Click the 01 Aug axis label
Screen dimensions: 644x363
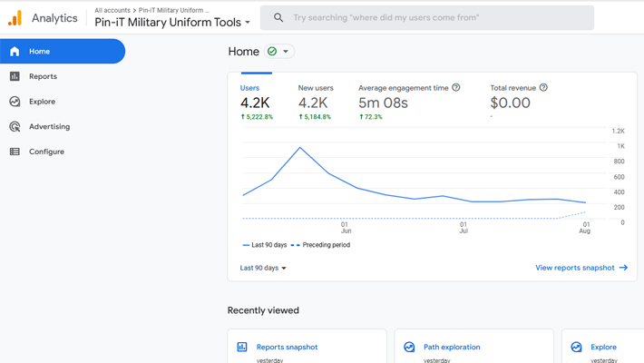pos(585,228)
